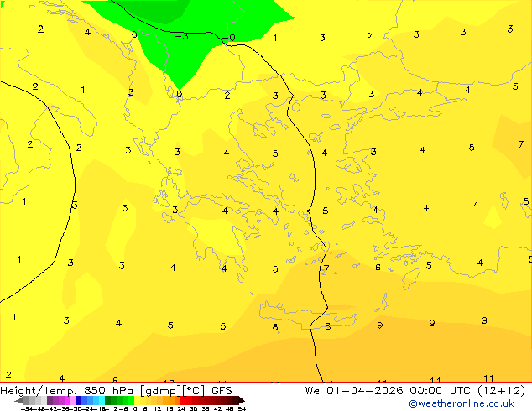Viewport: 532px width, 411px height.
Task: Click the 'GFS' model label
Action: 222,391
